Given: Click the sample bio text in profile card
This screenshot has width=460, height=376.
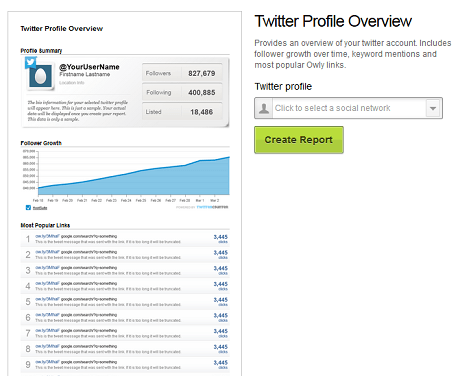Looking at the screenshot, I should click(x=77, y=111).
